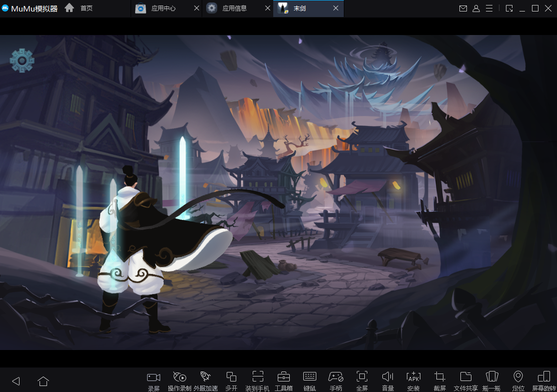
Task: Open 操作录制 macro recorder
Action: pos(179,381)
